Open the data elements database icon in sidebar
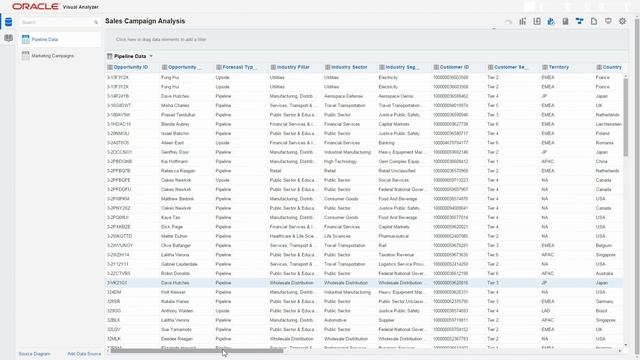The width and height of the screenshot is (640, 360). click(8, 22)
